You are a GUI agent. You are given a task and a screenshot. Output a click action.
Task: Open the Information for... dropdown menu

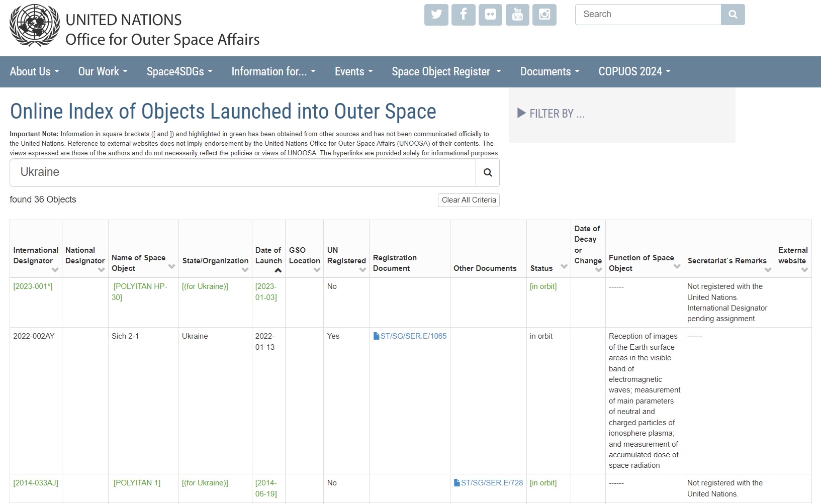(273, 71)
